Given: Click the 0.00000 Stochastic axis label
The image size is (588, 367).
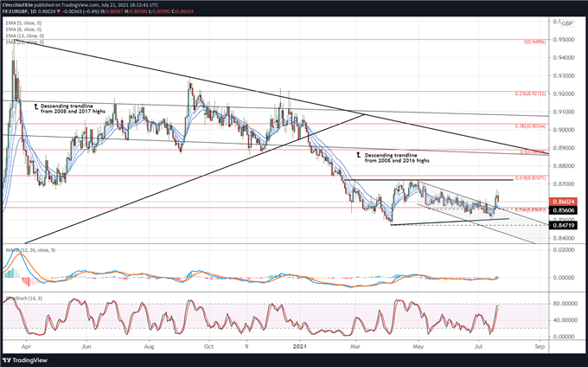Looking at the screenshot, I should [x=563, y=337].
